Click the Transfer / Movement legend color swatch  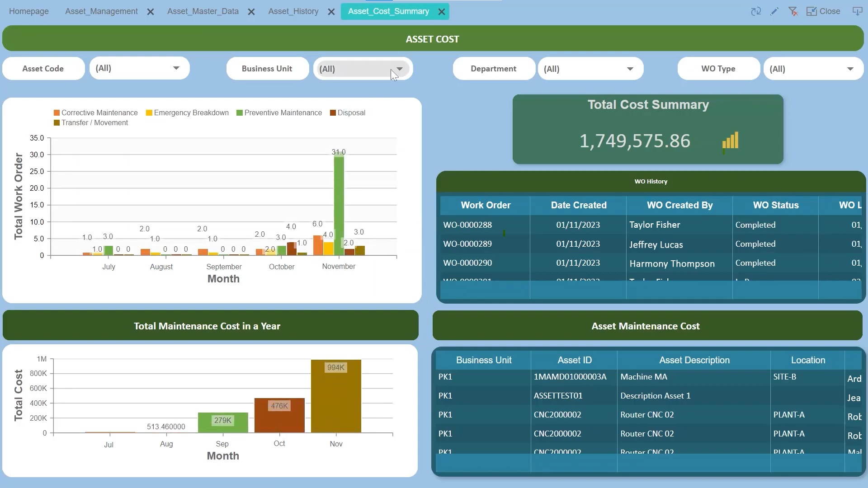point(57,122)
